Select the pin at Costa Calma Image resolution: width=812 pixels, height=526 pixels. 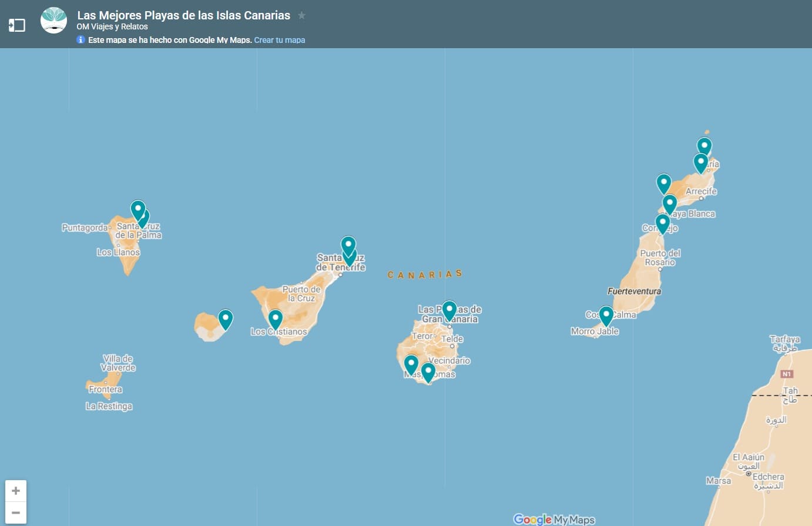point(606,316)
